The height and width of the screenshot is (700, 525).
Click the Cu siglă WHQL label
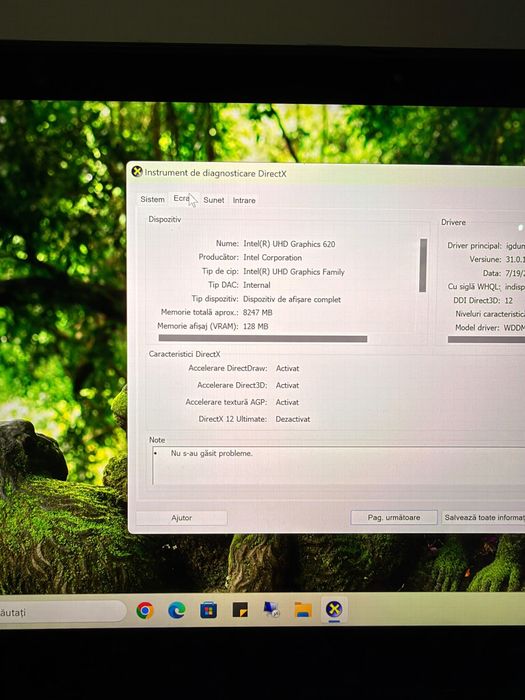[x=474, y=287]
